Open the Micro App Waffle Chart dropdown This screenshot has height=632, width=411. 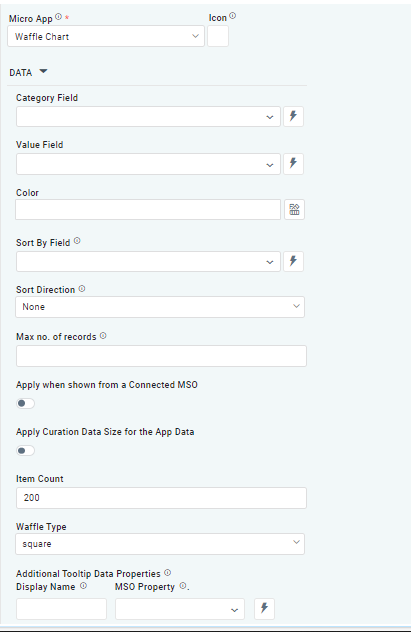click(x=106, y=36)
